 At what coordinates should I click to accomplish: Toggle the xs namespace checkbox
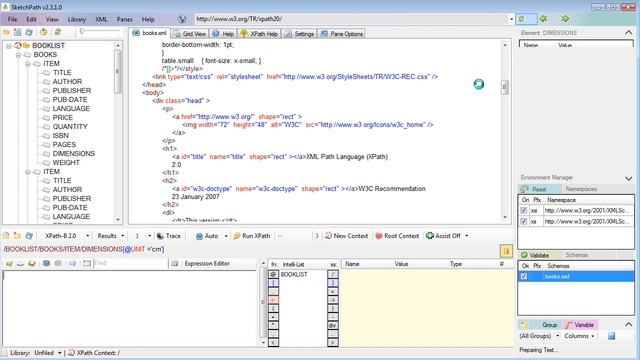(x=524, y=221)
